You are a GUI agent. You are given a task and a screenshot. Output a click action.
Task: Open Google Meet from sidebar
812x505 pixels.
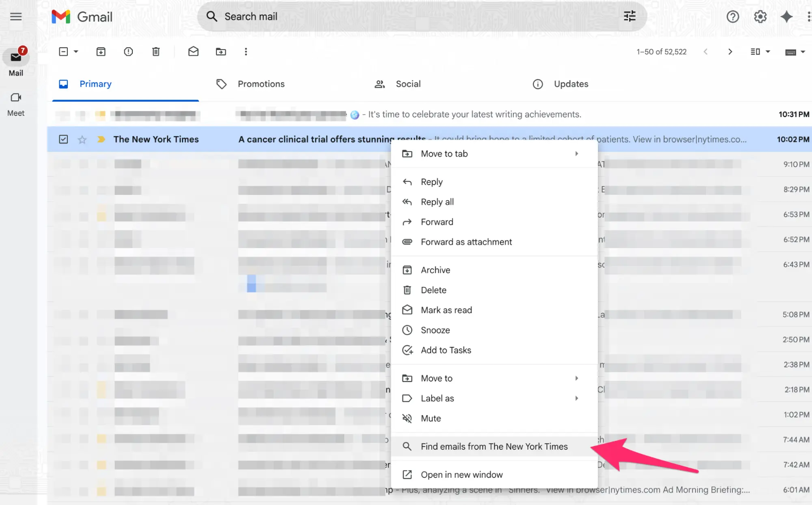(16, 103)
